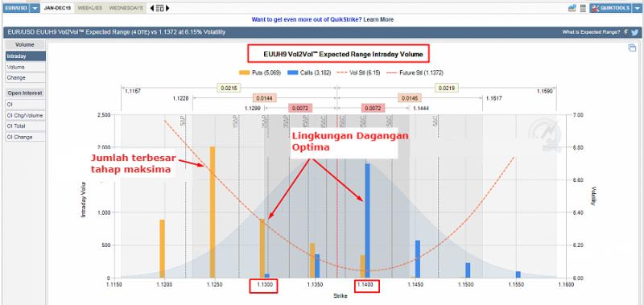The image size is (644, 305).
Task: Click the Open Interest section header
Action: 26,93
